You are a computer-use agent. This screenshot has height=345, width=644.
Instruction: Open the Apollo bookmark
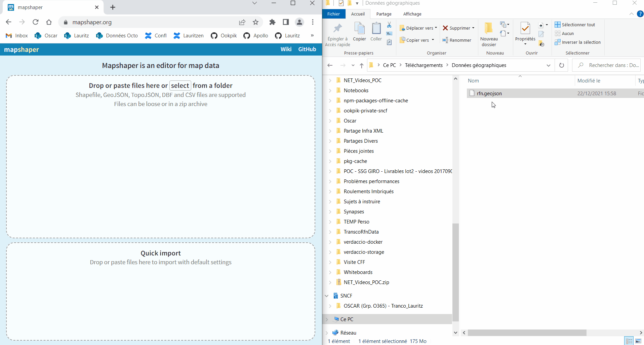[x=256, y=36]
